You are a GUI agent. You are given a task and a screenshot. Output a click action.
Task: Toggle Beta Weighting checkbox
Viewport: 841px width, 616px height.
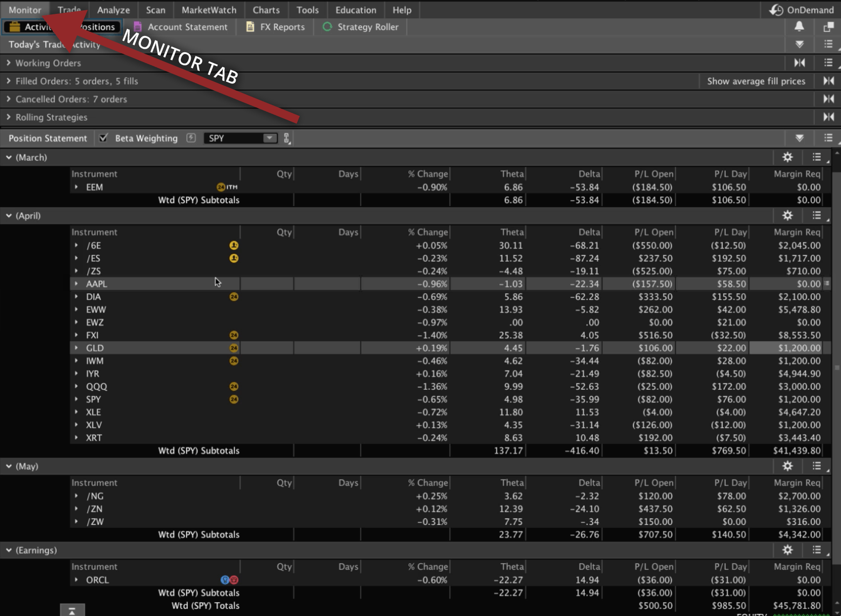[103, 138]
